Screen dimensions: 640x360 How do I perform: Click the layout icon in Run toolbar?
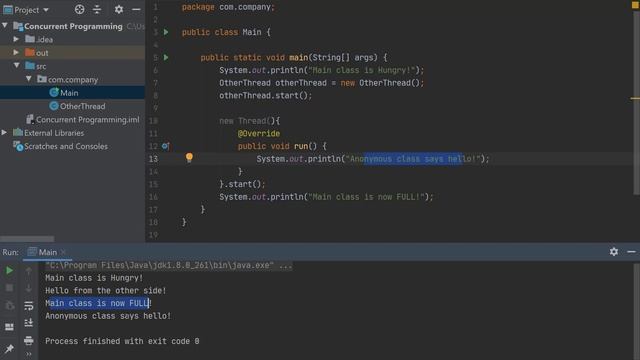9,327
